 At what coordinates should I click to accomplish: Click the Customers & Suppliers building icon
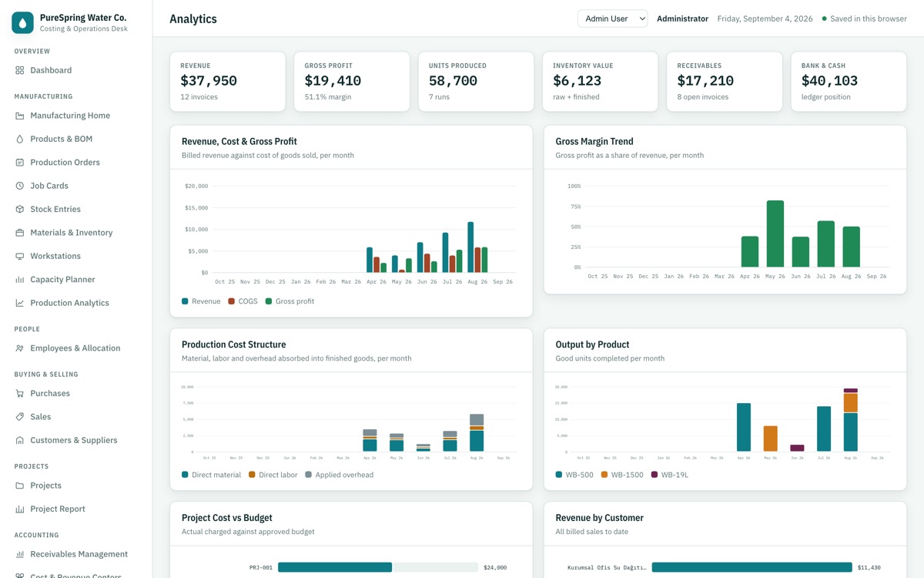pyautogui.click(x=20, y=440)
